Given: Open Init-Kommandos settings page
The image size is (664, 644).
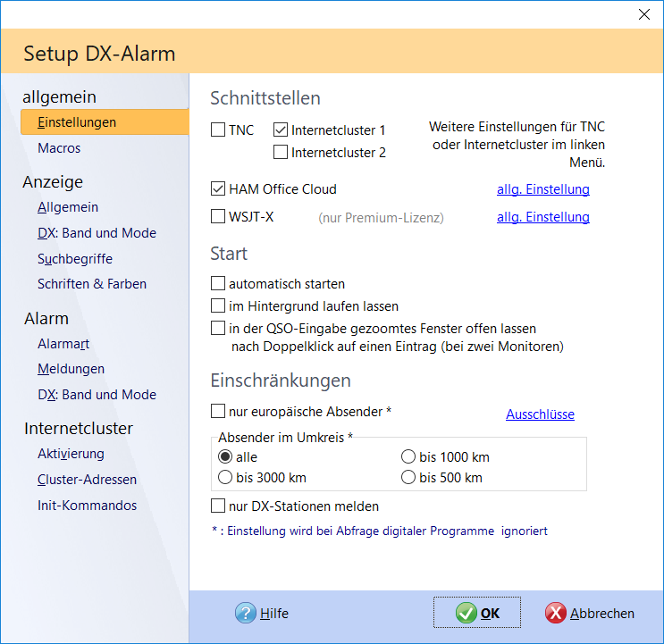Looking at the screenshot, I should pos(87,506).
